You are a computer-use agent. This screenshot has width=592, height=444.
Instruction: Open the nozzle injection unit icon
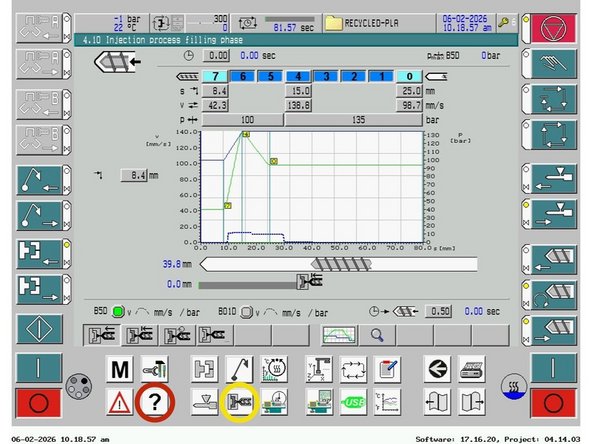[x=204, y=402]
